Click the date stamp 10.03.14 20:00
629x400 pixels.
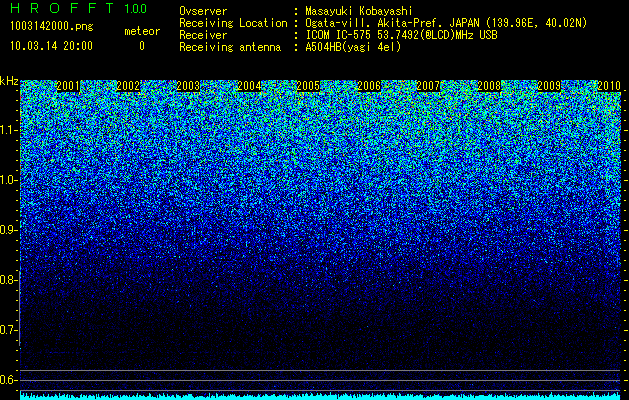coord(51,46)
